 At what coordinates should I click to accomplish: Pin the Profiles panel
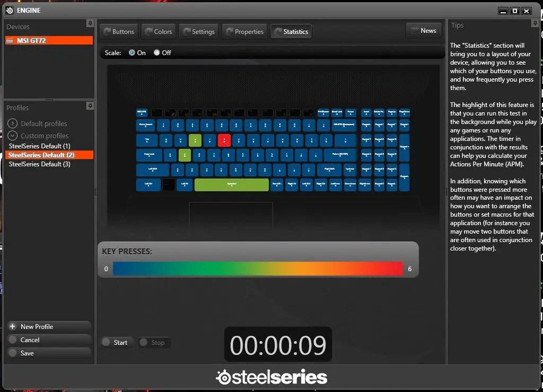point(90,105)
